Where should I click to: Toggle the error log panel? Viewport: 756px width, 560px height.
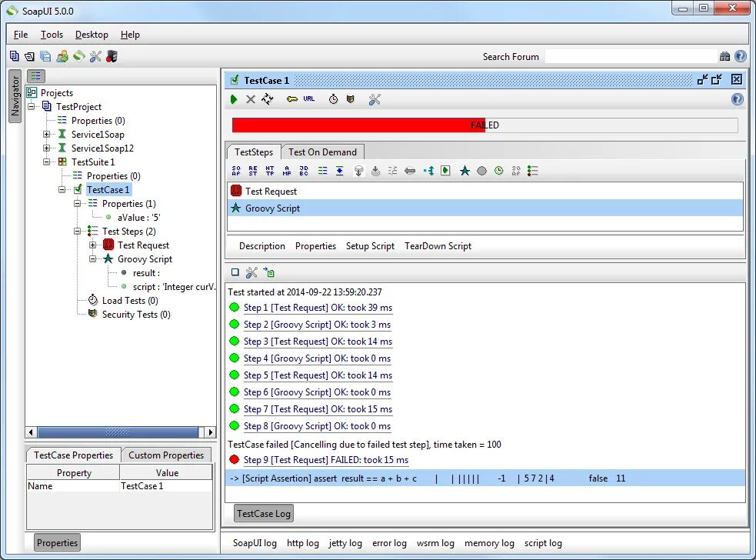point(389,543)
